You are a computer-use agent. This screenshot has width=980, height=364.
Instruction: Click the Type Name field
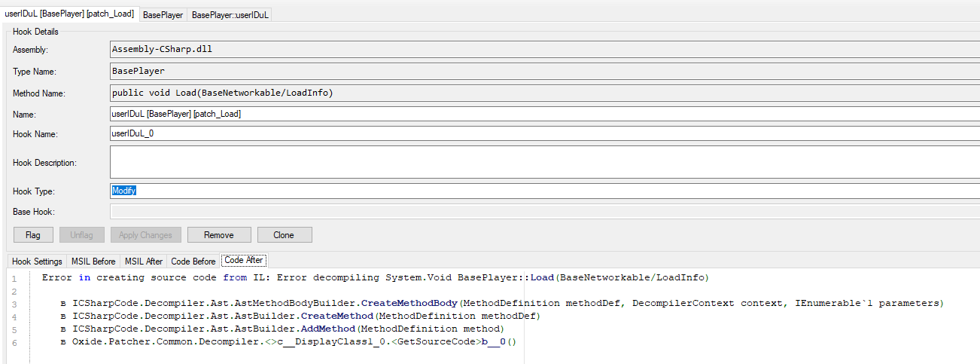pyautogui.click(x=543, y=72)
